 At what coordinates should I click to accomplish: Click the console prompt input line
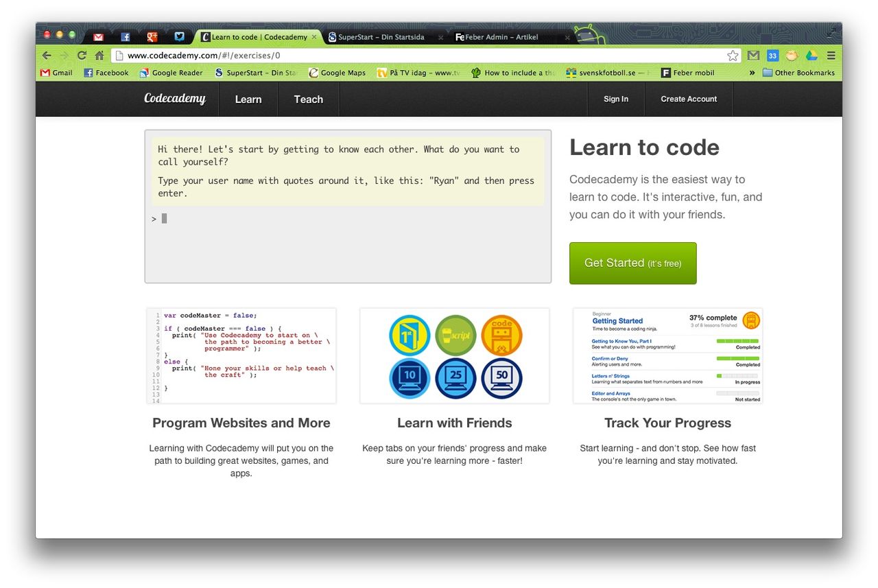(x=348, y=219)
